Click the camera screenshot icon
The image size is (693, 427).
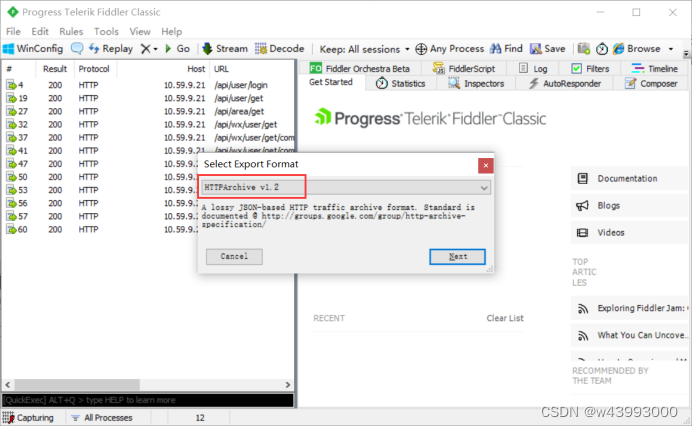click(583, 49)
